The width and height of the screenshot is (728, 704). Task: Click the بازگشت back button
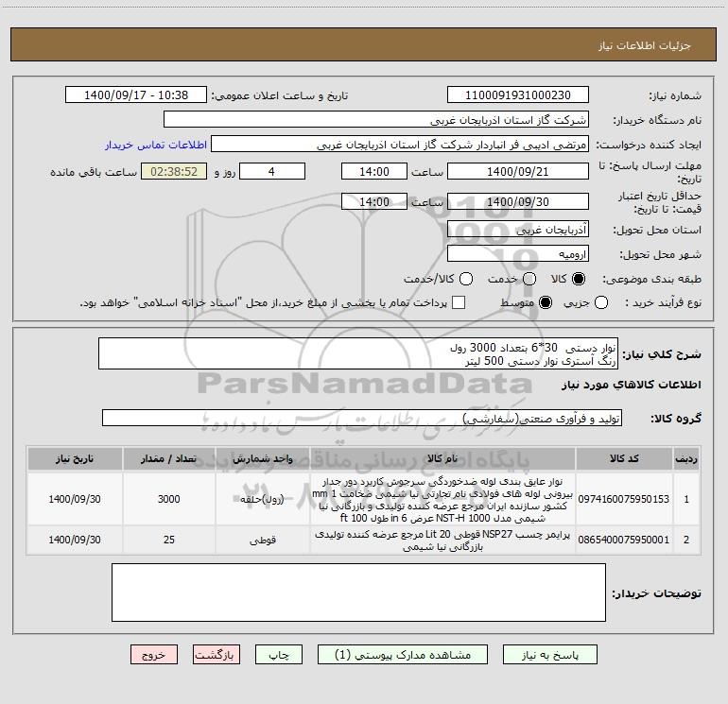217,655
